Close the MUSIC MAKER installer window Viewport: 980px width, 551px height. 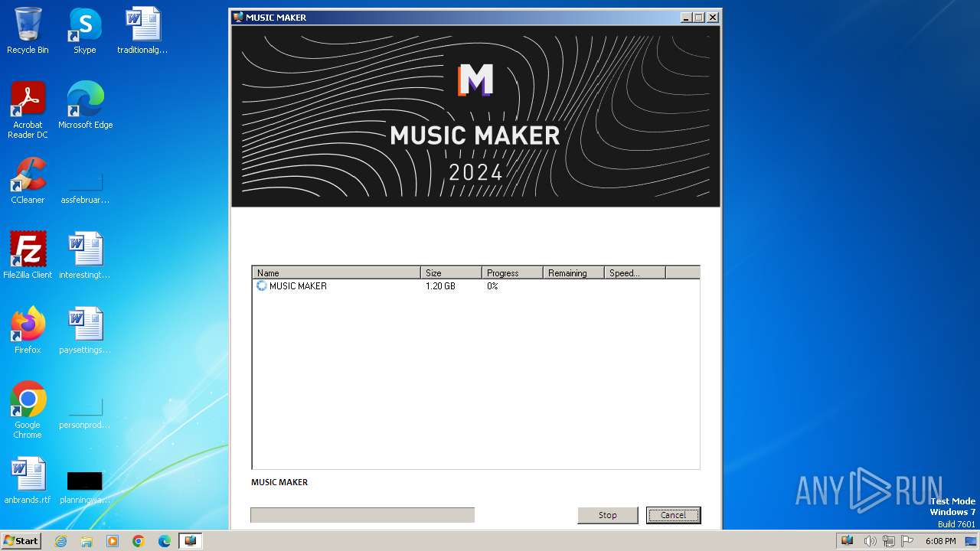click(x=713, y=17)
